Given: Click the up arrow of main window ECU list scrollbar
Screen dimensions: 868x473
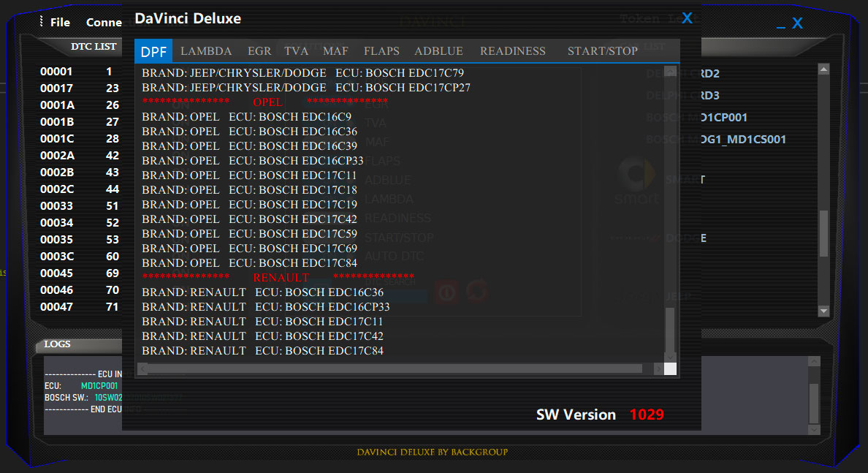Looking at the screenshot, I should pos(823,69).
